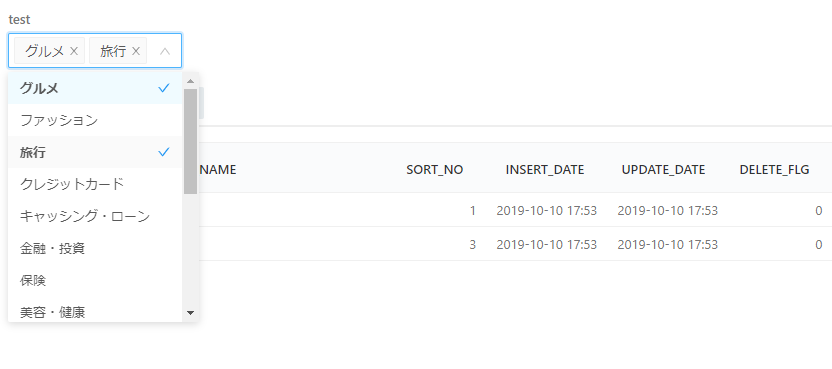Click the scrollbar up arrow

click(190, 81)
